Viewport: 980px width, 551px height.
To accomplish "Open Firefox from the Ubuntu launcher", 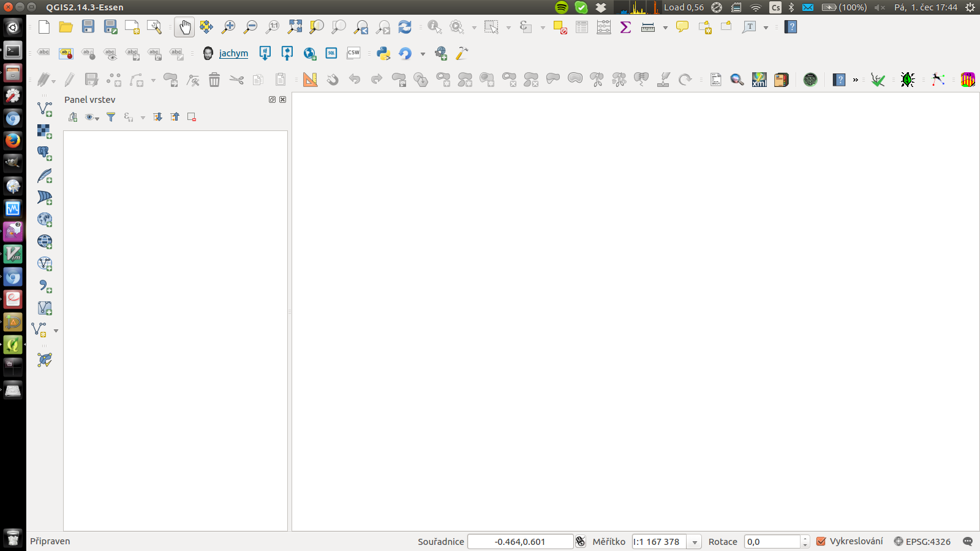I will [x=13, y=140].
